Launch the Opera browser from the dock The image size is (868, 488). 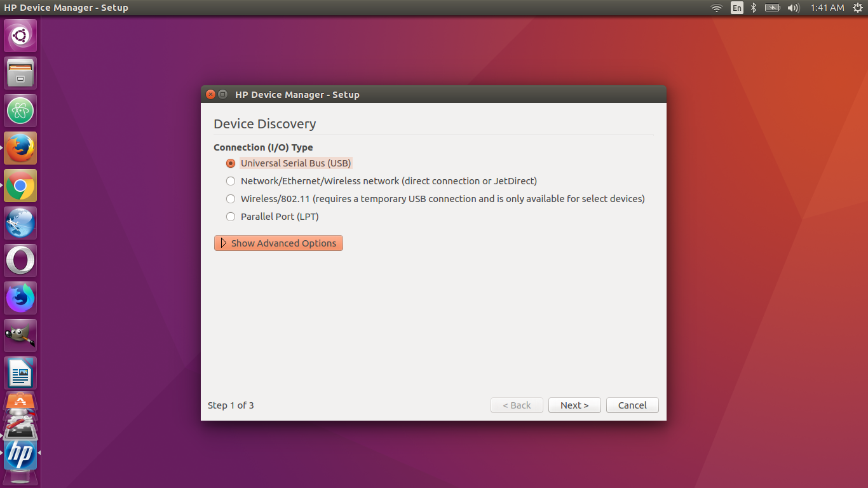point(20,261)
